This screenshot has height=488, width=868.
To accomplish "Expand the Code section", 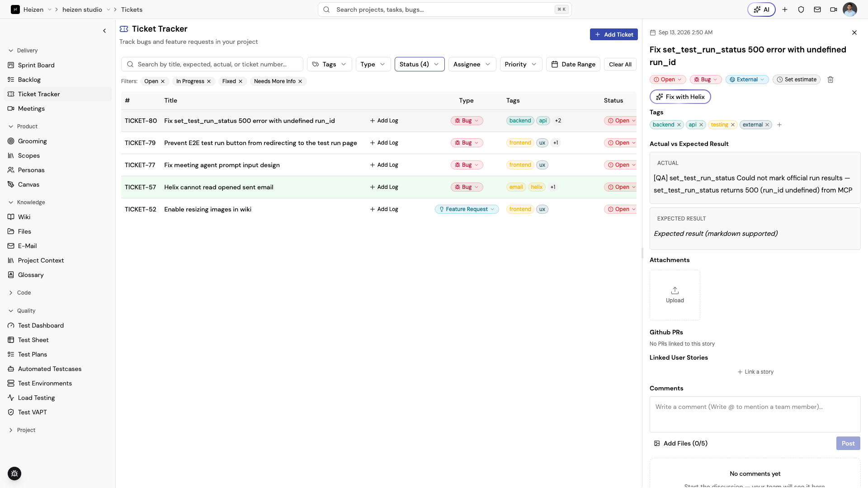I will coord(20,293).
